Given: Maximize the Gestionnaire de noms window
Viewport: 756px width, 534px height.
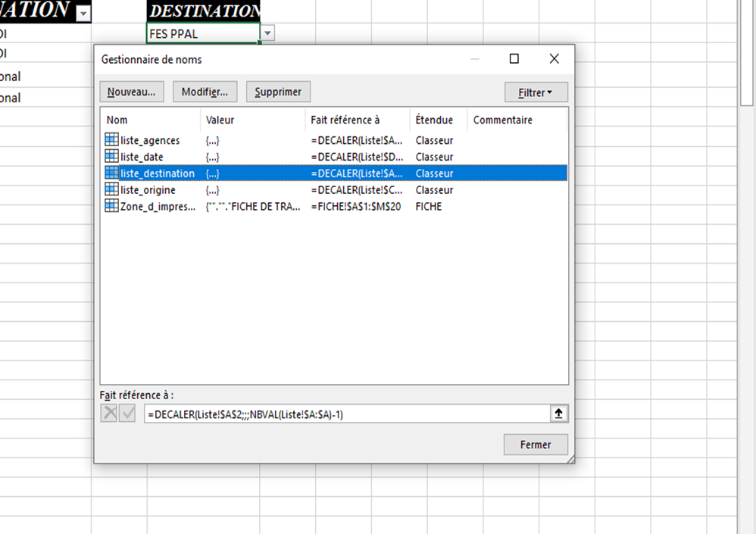Looking at the screenshot, I should [x=514, y=59].
